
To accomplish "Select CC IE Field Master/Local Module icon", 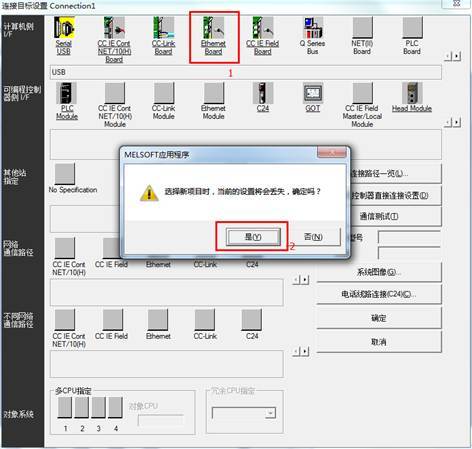I will pyautogui.click(x=362, y=93).
